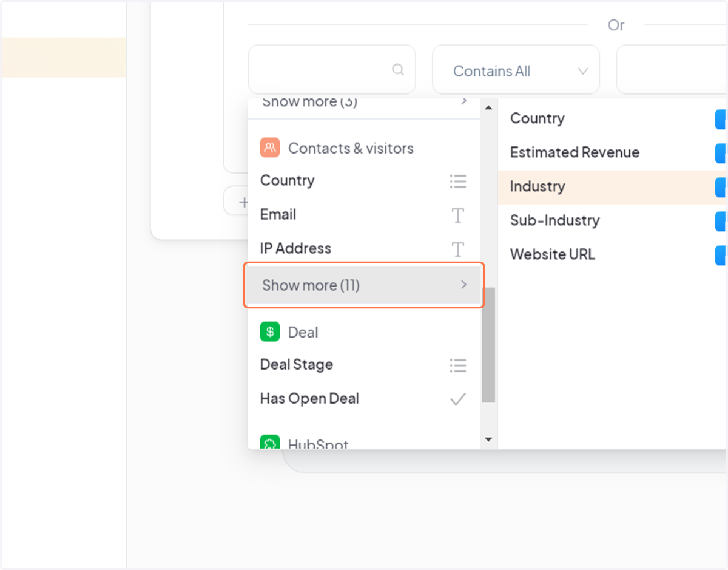728x570 pixels.
Task: Click the value input right of Contains All
Action: (672, 70)
